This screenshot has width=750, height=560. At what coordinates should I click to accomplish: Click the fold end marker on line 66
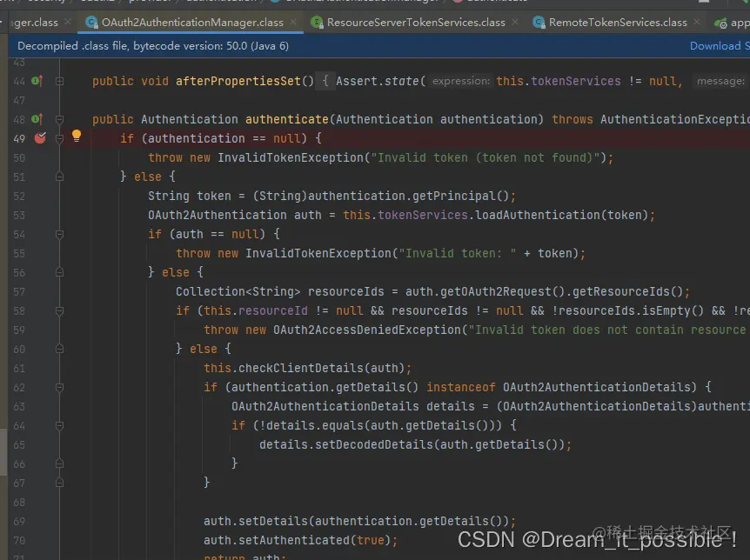(x=60, y=463)
